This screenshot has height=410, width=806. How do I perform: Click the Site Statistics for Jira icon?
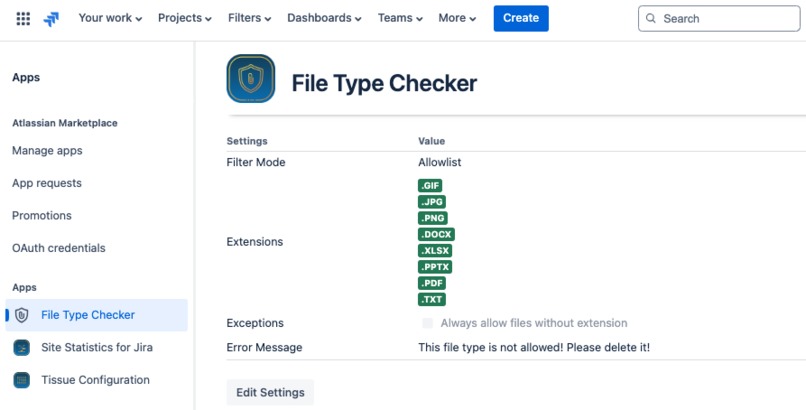22,348
